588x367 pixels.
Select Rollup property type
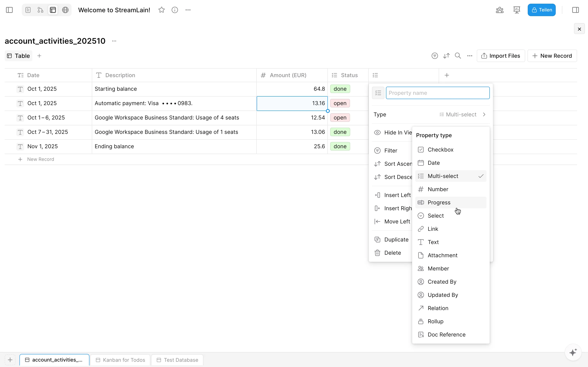(x=451, y=321)
